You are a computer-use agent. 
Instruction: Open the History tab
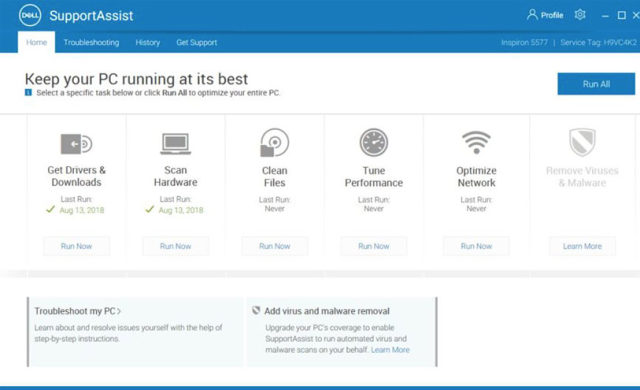coord(148,42)
